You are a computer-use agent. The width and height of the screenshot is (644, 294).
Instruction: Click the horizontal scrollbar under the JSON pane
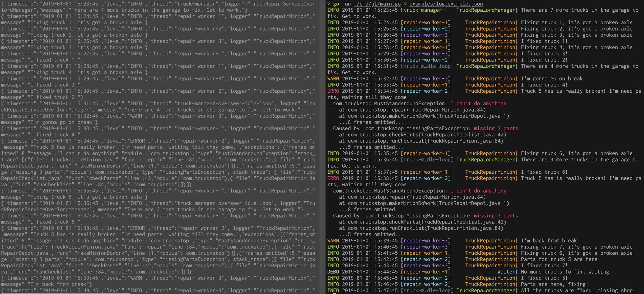65,293
